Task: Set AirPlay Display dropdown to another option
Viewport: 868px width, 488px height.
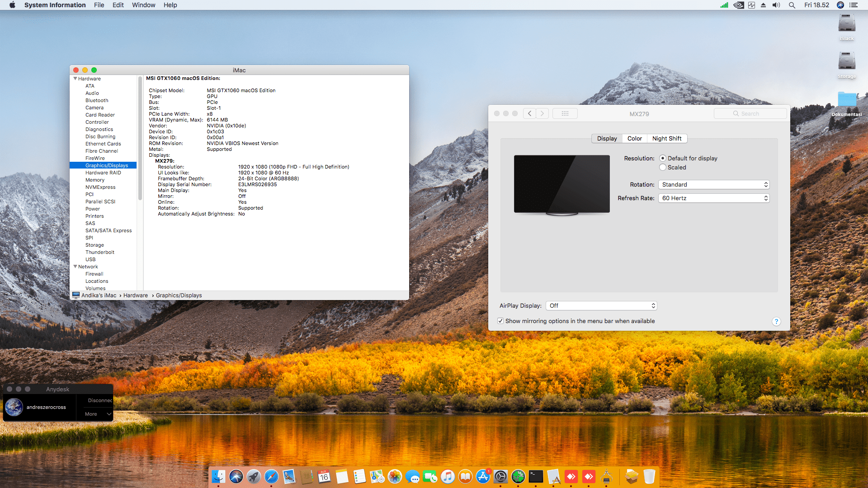Action: point(601,305)
